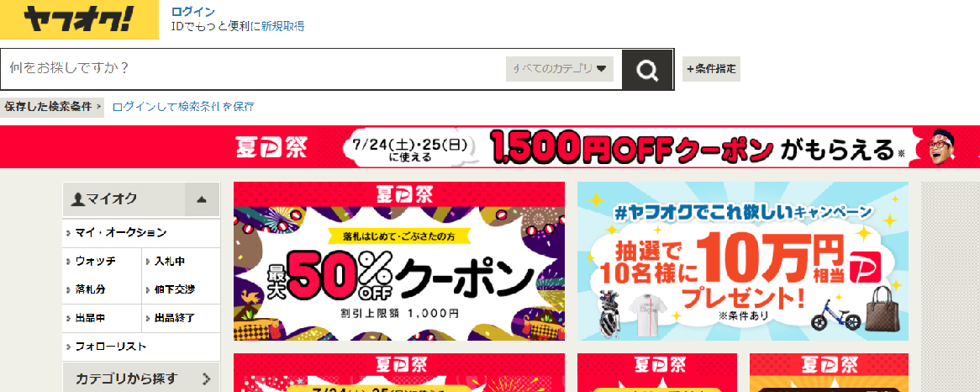
Task: Open マイ・オークション menu item
Action: [x=141, y=232]
